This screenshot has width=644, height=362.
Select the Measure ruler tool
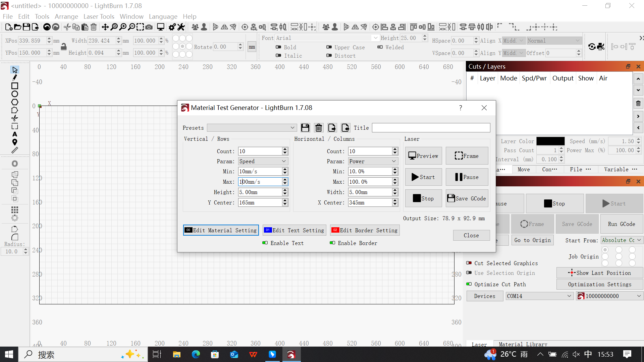point(15,150)
